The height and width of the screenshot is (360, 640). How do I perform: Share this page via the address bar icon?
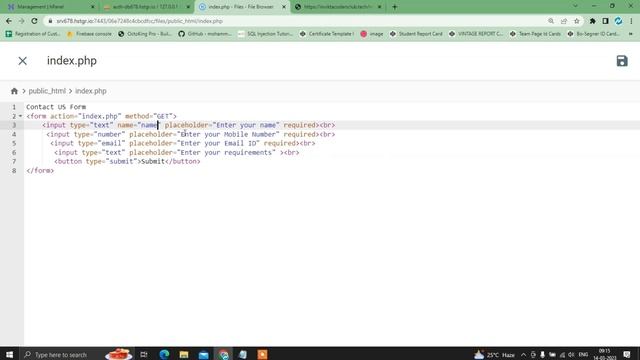point(564,21)
